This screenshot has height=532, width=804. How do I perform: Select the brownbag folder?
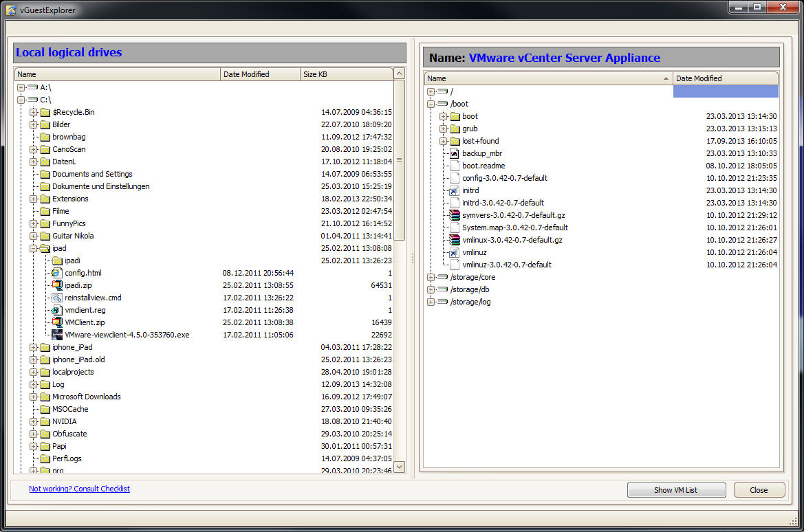tap(69, 137)
